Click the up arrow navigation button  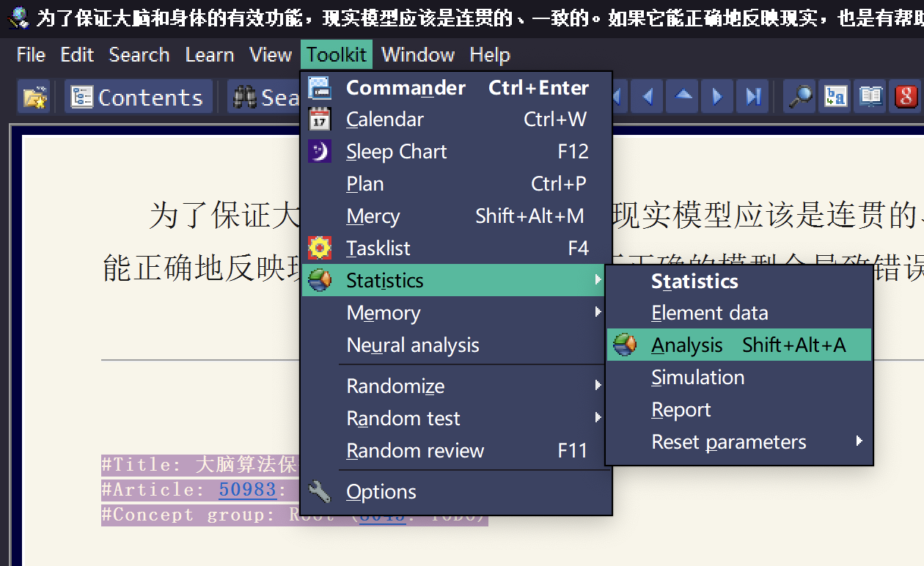[x=683, y=97]
